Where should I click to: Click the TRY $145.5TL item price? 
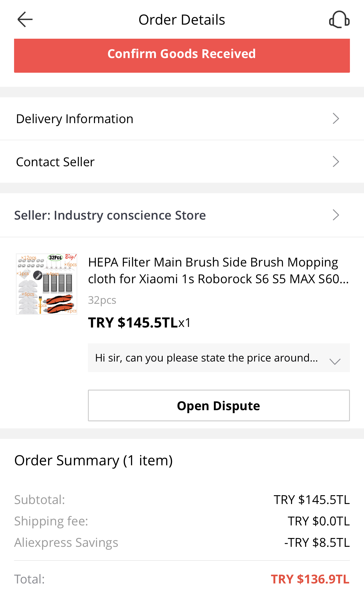click(133, 323)
